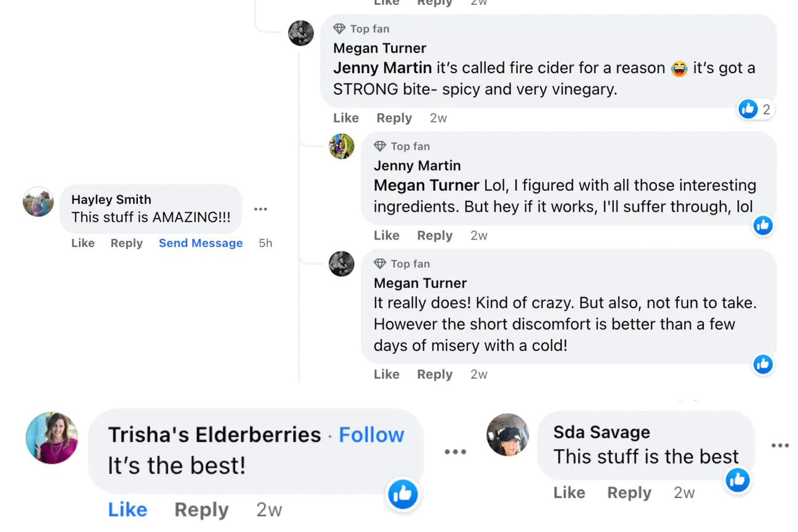Click the reaction count showing 2 likes
The image size is (798, 532).
point(756,109)
